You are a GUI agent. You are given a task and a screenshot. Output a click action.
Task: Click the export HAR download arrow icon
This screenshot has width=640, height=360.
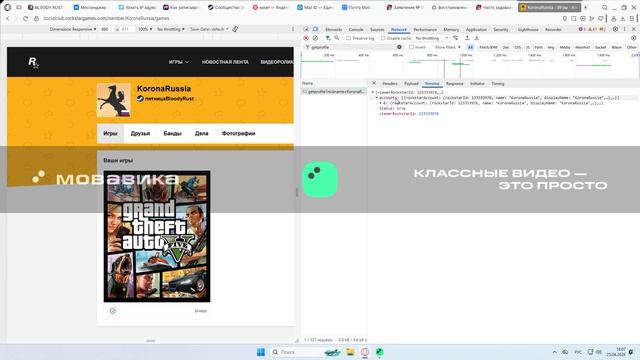point(476,38)
